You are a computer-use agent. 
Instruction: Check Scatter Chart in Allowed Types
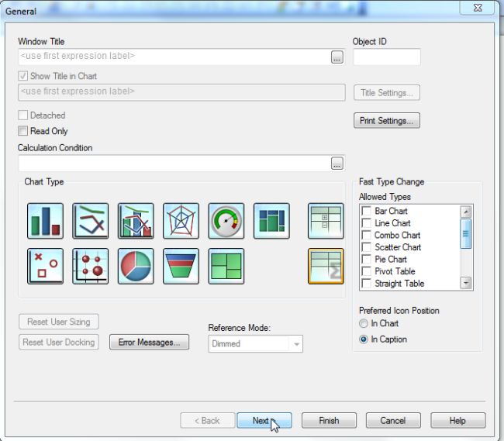tap(367, 247)
